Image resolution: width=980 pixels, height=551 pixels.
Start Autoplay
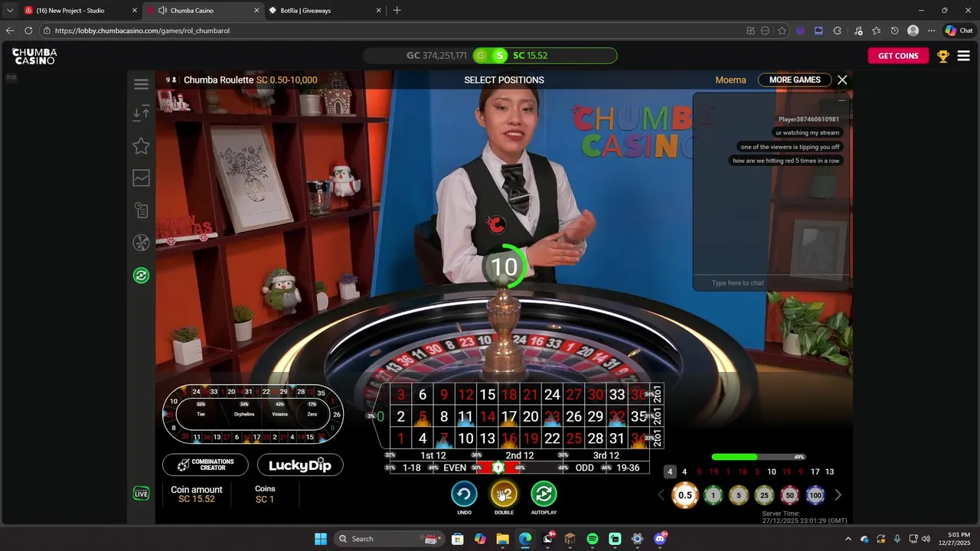pos(544,494)
